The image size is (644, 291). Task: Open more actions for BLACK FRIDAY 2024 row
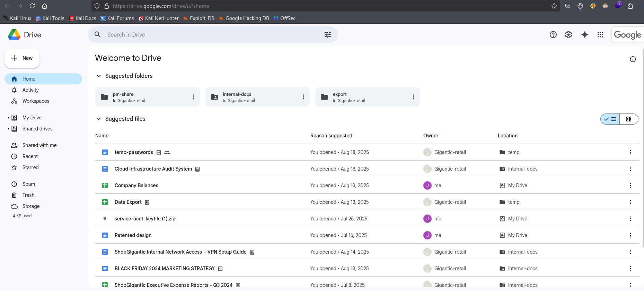tap(630, 269)
